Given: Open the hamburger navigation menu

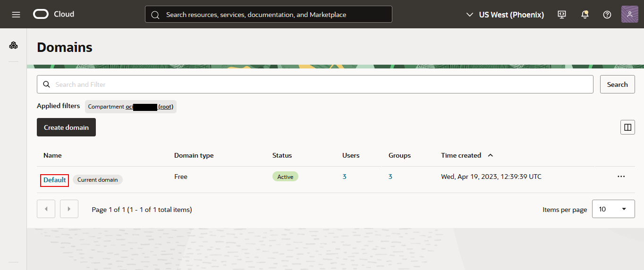Looking at the screenshot, I should [16, 15].
